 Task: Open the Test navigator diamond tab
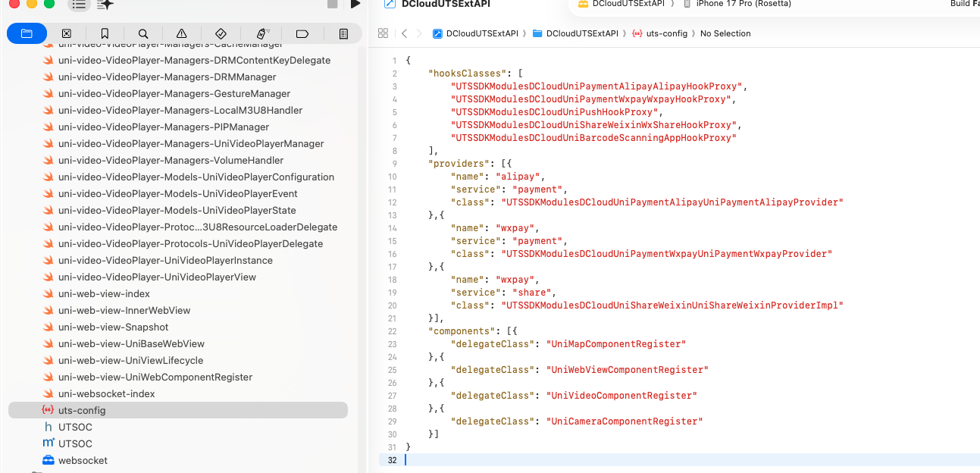click(x=221, y=33)
